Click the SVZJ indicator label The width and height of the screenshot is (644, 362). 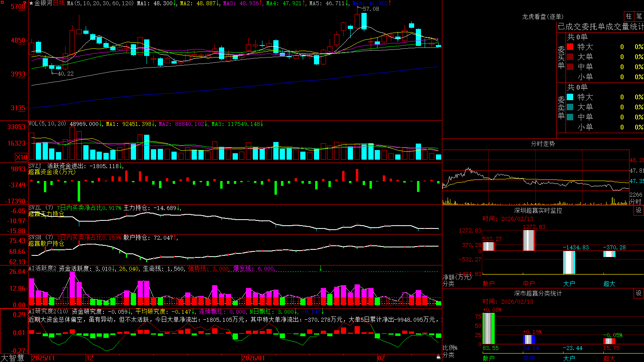tap(35, 166)
